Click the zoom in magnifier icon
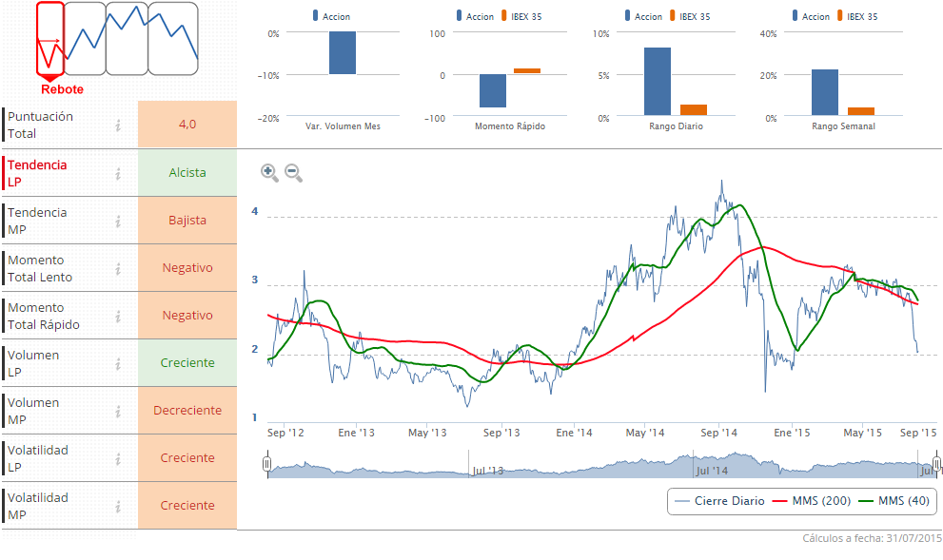Viewport: 943px width, 560px height. 269,172
